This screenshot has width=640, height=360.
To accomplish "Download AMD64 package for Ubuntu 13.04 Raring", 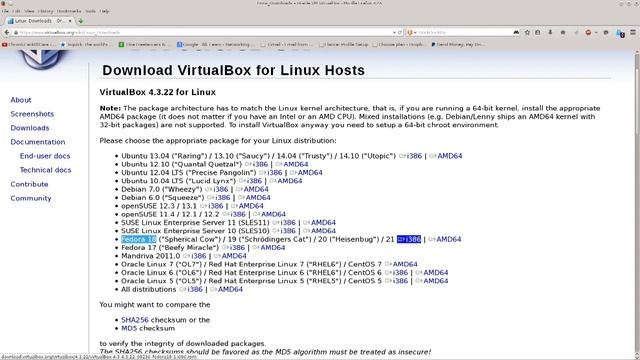I will [x=446, y=156].
